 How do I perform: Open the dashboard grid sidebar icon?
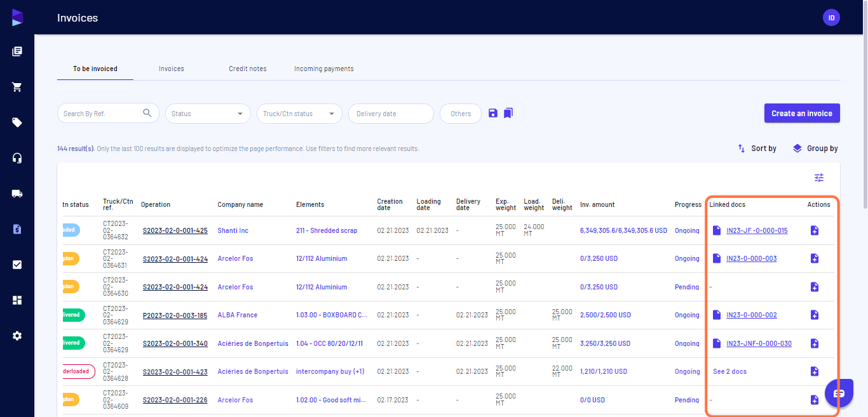click(17, 300)
